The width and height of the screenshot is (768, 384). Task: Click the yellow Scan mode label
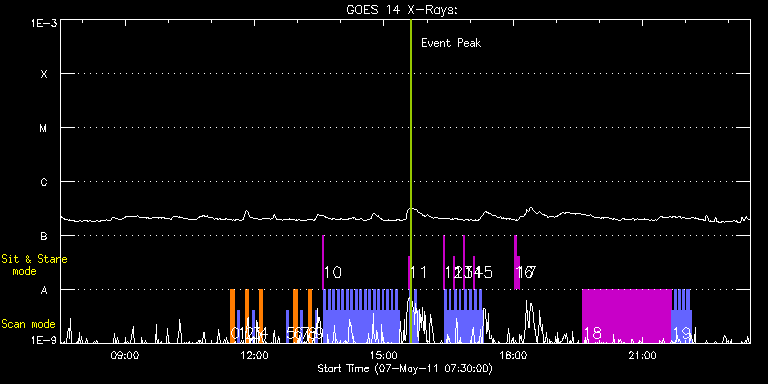(x=28, y=324)
